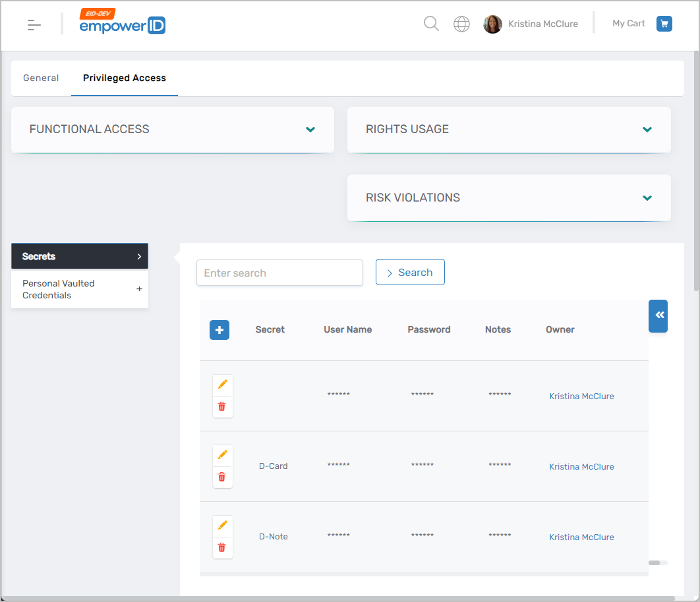Select the Secrets sidebar item
Image resolution: width=700 pixels, height=602 pixels.
80,256
